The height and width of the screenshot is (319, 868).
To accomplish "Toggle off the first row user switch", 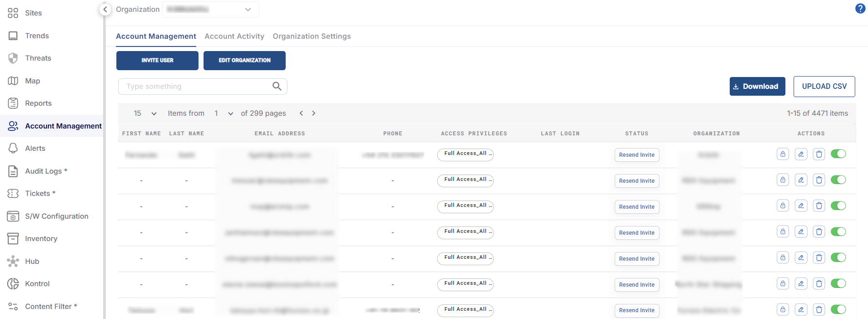I will pyautogui.click(x=838, y=154).
